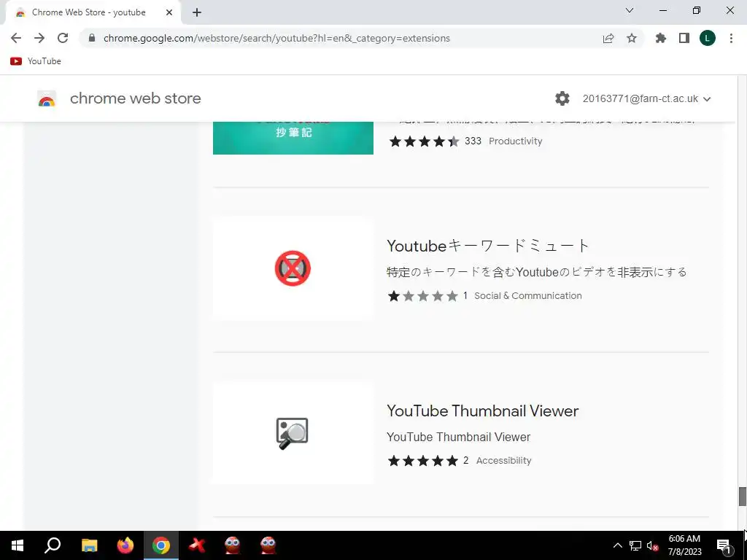
Task: Close the Chrome Web Store tab
Action: 169,12
